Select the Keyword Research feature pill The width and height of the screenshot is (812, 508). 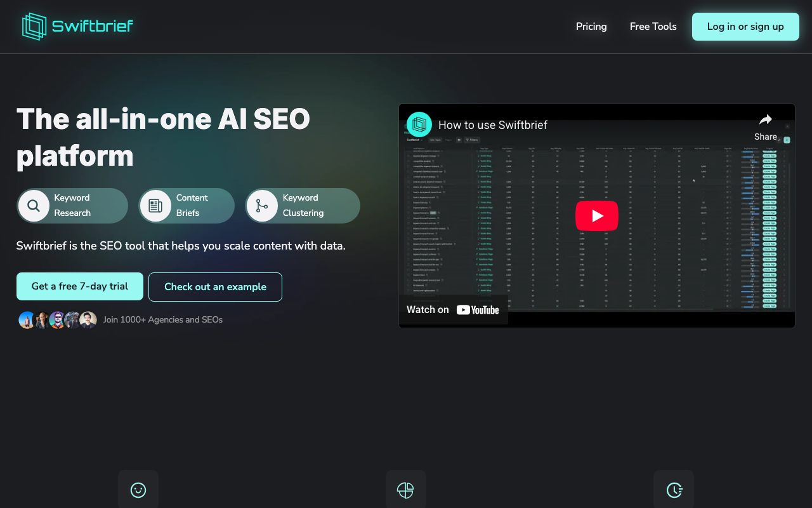click(72, 206)
